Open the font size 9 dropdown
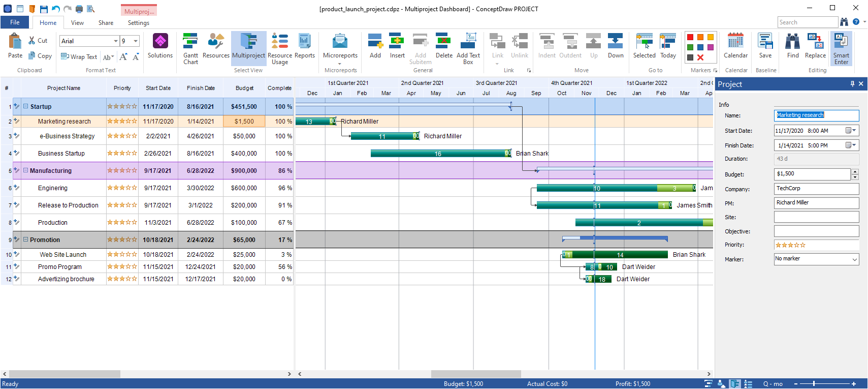 point(136,41)
